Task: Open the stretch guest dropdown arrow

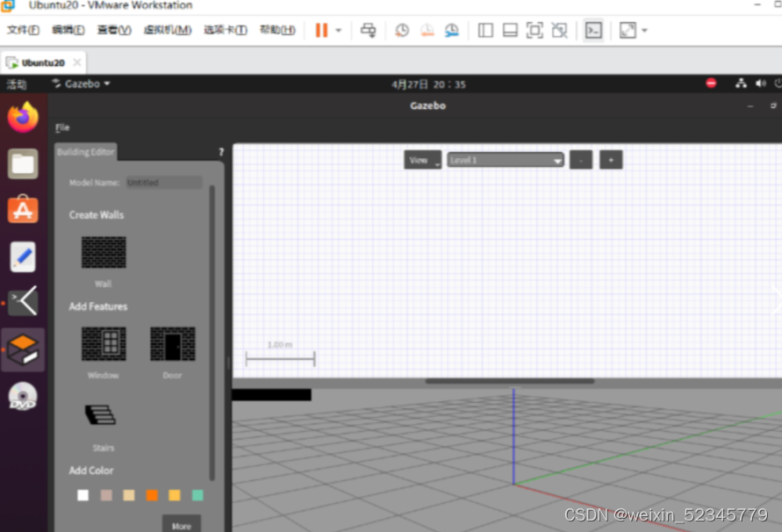Action: pos(644,31)
